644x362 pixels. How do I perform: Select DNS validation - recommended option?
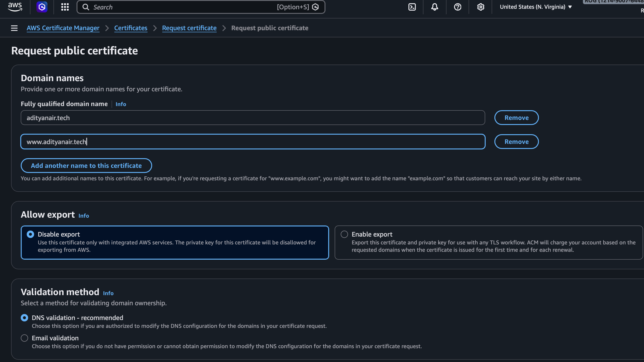(24, 318)
